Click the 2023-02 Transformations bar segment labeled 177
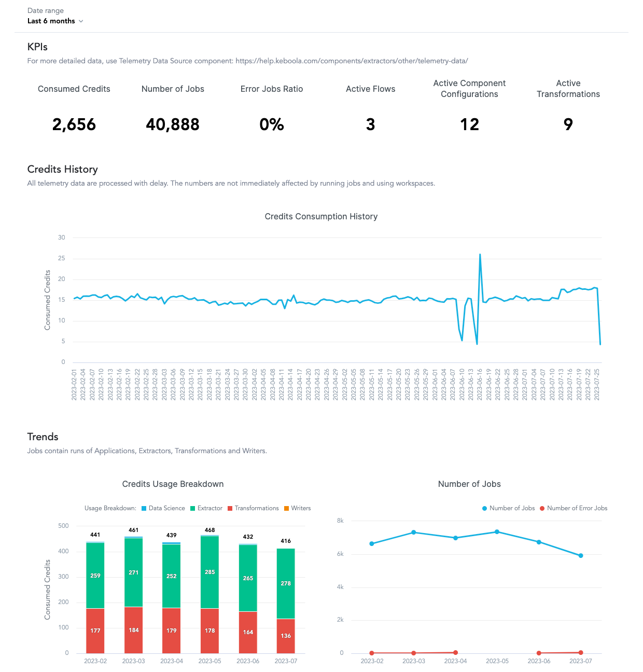643x672 pixels. [95, 631]
